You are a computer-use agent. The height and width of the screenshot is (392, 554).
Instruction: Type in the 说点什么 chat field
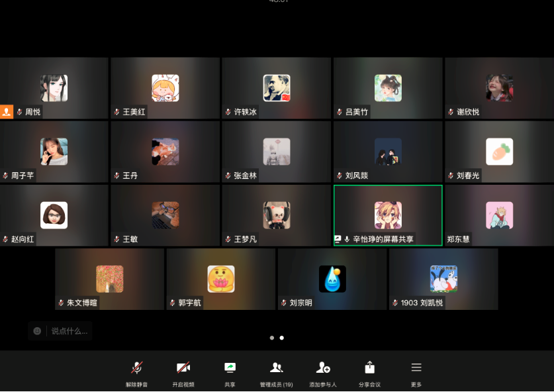69,331
